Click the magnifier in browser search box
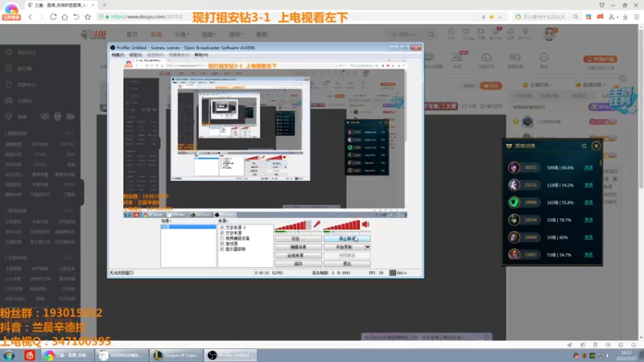The image size is (644, 362). pyautogui.click(x=576, y=17)
